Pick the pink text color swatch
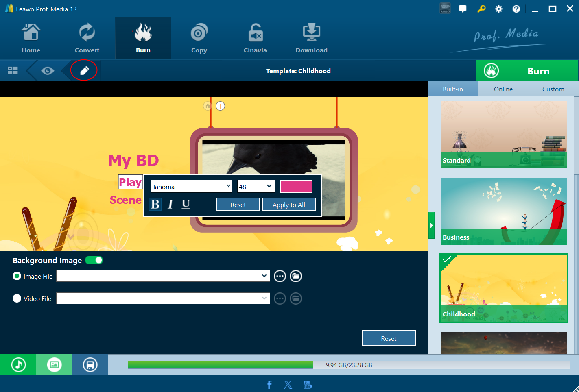 [x=296, y=186]
